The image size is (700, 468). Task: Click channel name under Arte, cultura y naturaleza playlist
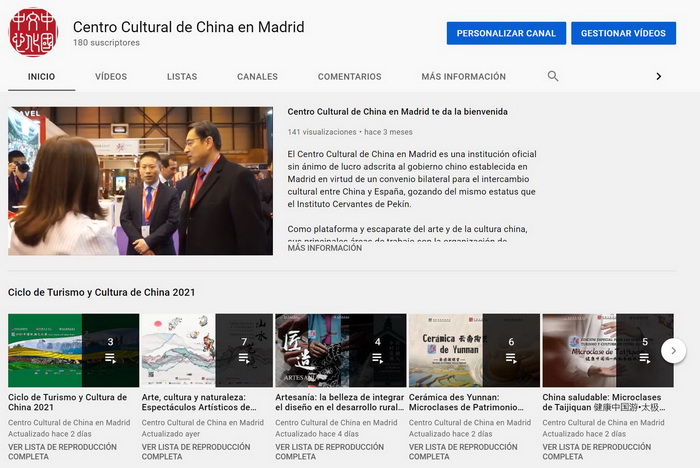(203, 422)
